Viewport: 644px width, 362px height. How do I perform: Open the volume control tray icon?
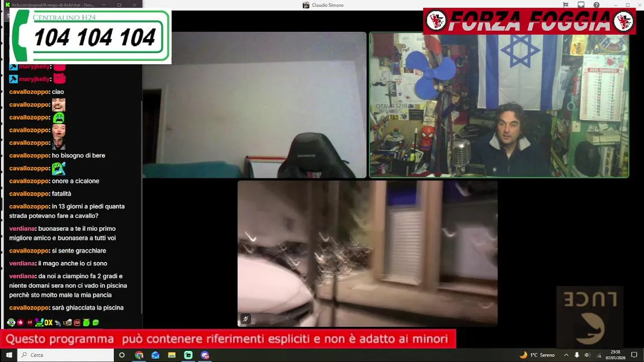tap(587, 355)
